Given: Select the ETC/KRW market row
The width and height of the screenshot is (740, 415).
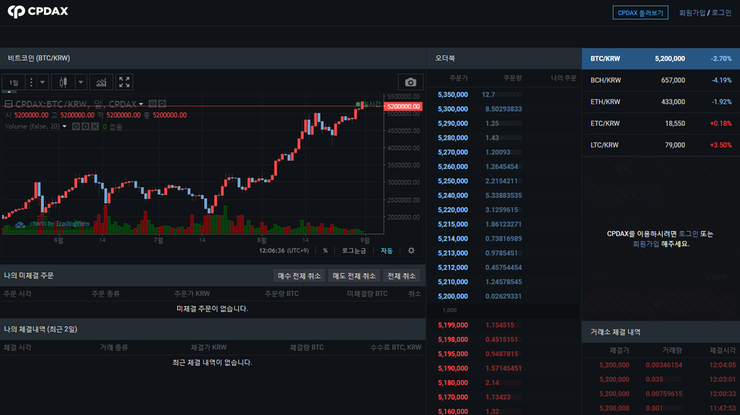Looking at the screenshot, I should (x=661, y=124).
